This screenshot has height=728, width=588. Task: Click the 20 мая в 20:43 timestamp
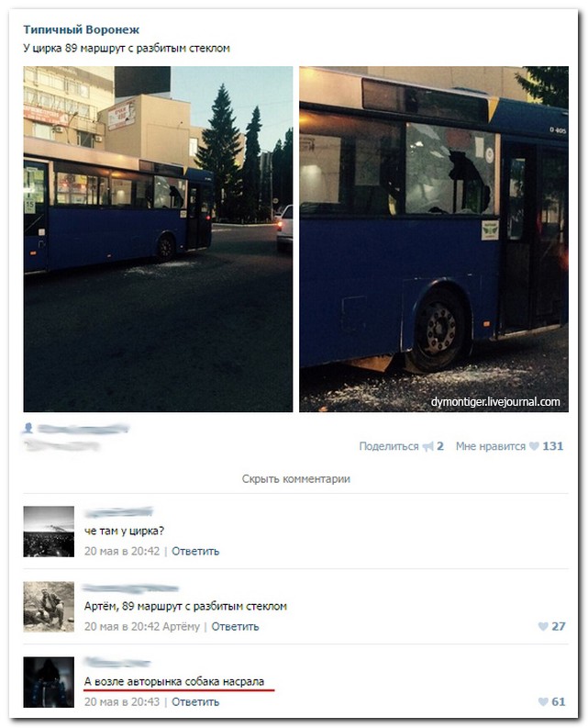pyautogui.click(x=122, y=701)
